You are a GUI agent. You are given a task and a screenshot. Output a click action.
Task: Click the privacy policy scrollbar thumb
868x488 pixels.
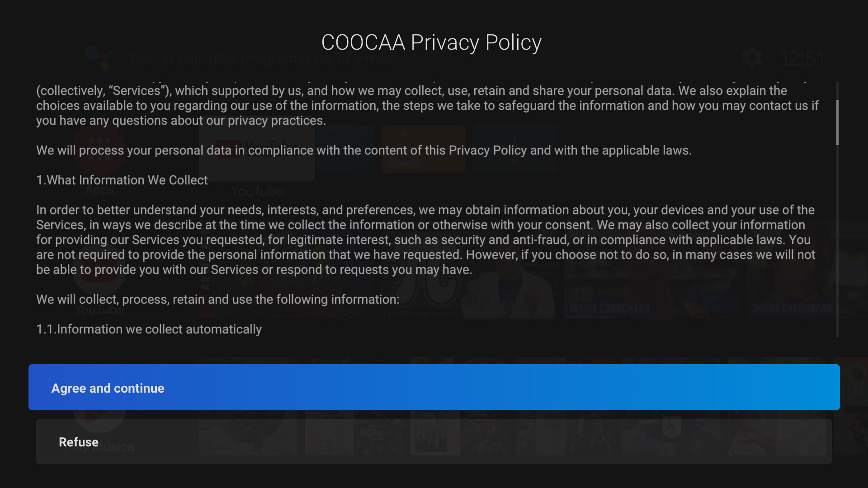(837, 122)
